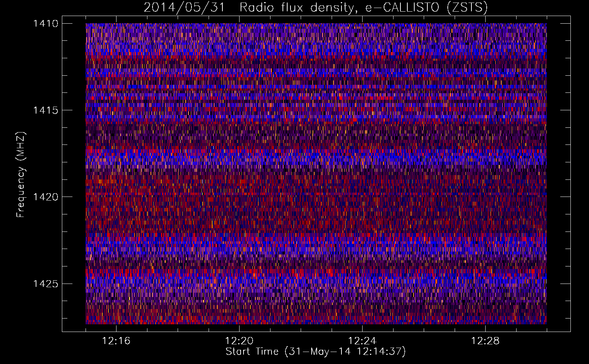Click the '12:16' time axis label
Screen dimensions: 589x364
point(116,341)
